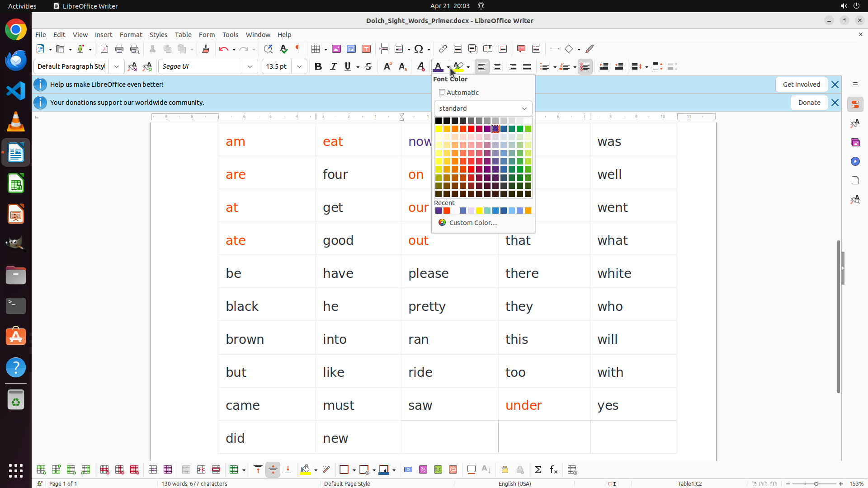This screenshot has height=488, width=868.
Task: Open the Table menu
Action: point(183,34)
